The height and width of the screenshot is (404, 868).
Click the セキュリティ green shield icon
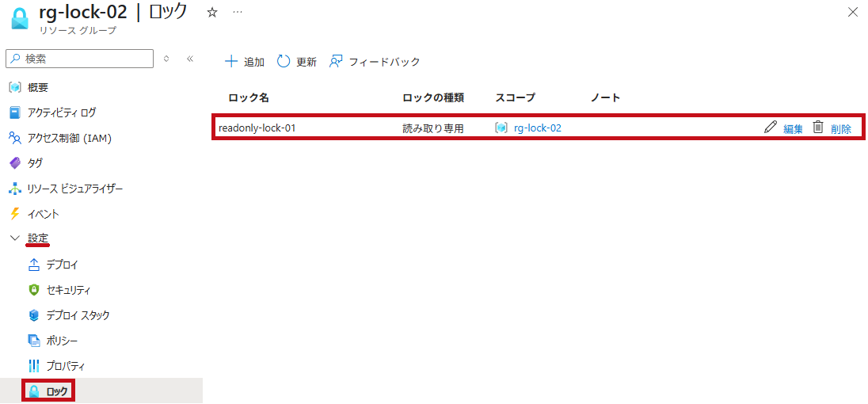tap(34, 290)
